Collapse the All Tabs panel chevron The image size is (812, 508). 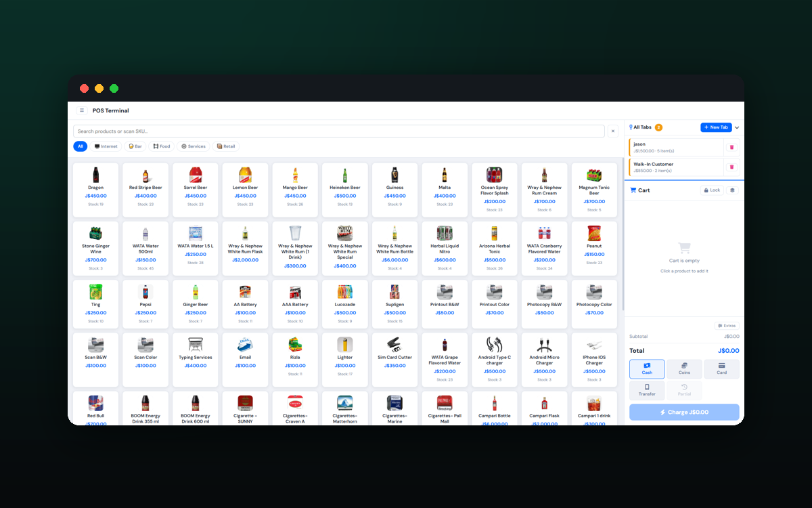[x=737, y=127]
